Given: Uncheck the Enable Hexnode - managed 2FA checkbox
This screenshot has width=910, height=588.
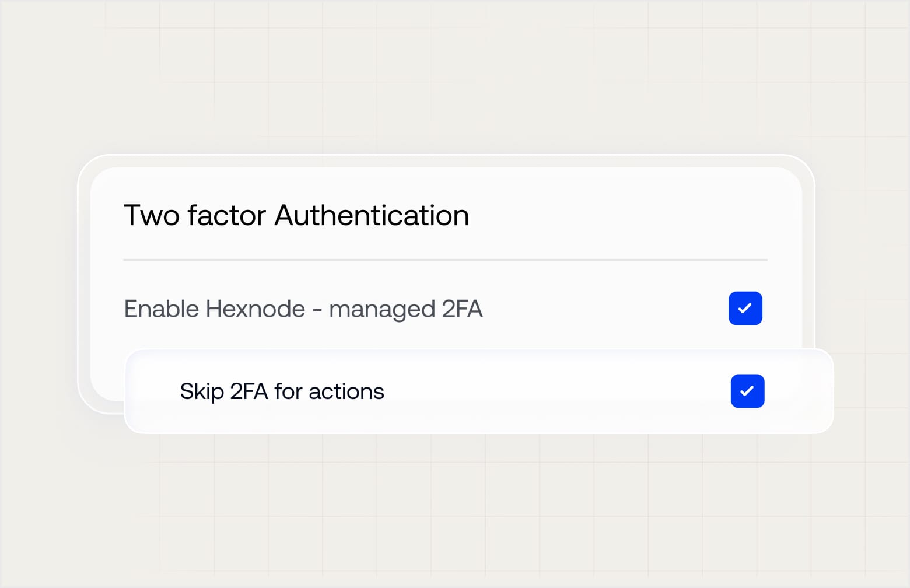Looking at the screenshot, I should point(745,308).
